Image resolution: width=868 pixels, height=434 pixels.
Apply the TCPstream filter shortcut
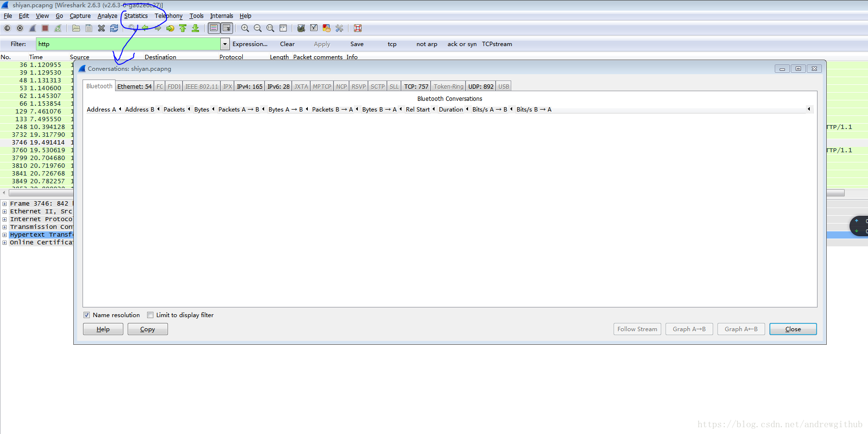[497, 44]
